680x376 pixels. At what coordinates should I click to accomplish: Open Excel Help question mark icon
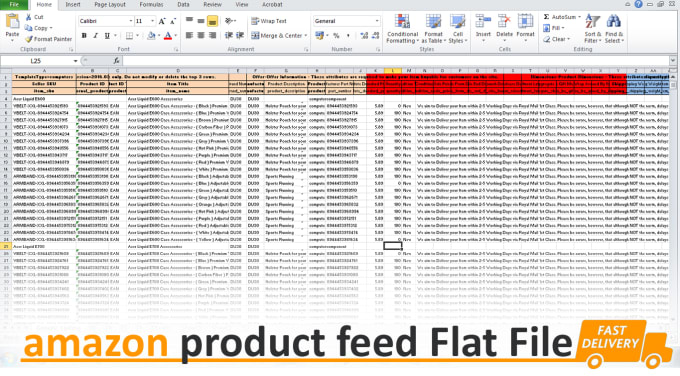click(x=638, y=4)
